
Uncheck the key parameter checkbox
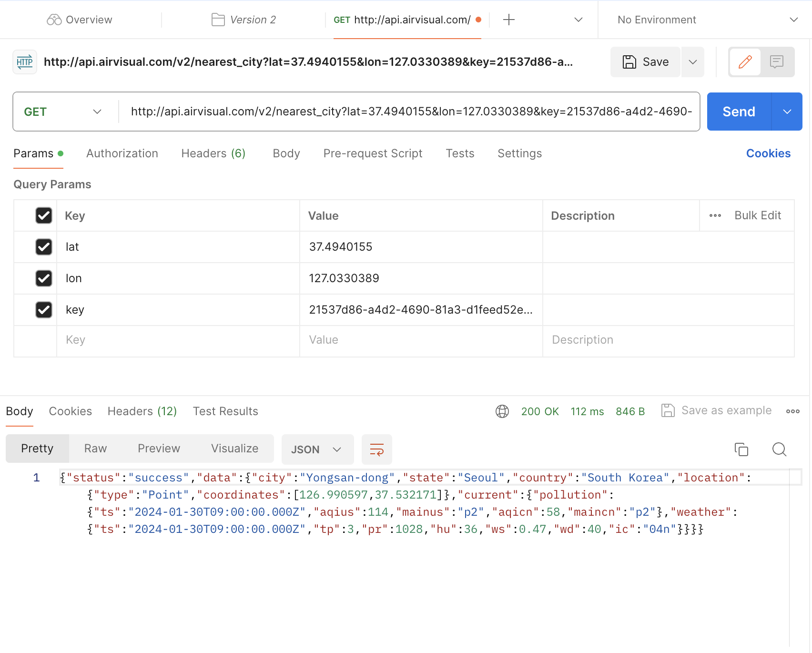44,310
